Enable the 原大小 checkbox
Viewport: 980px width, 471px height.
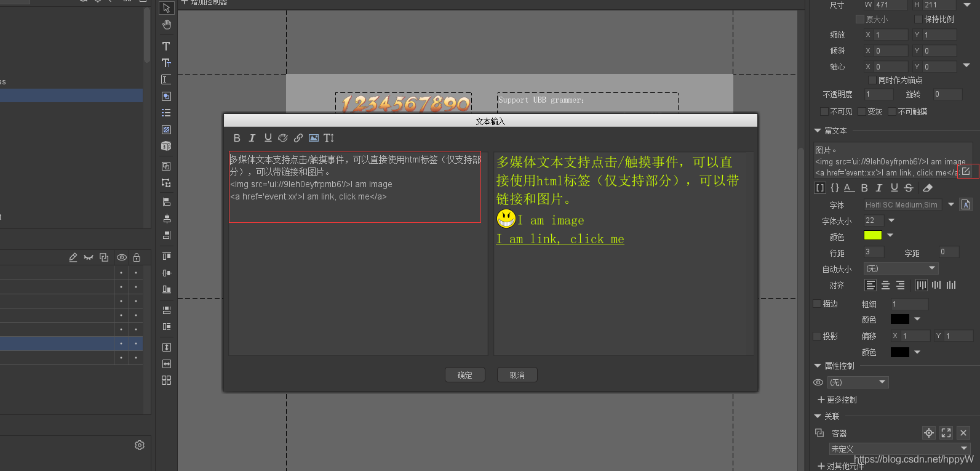pos(860,19)
